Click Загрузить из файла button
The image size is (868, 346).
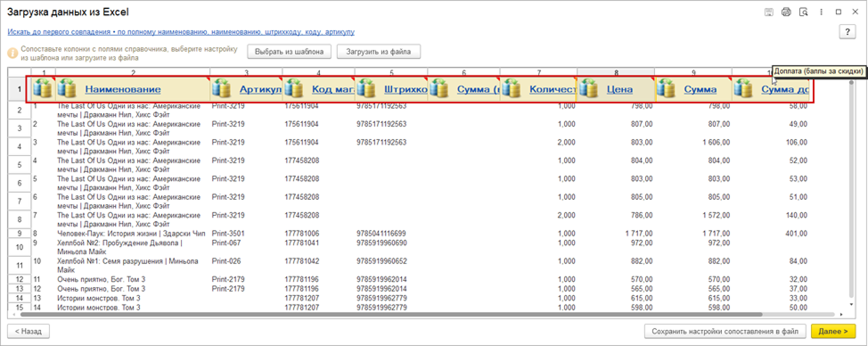point(379,52)
